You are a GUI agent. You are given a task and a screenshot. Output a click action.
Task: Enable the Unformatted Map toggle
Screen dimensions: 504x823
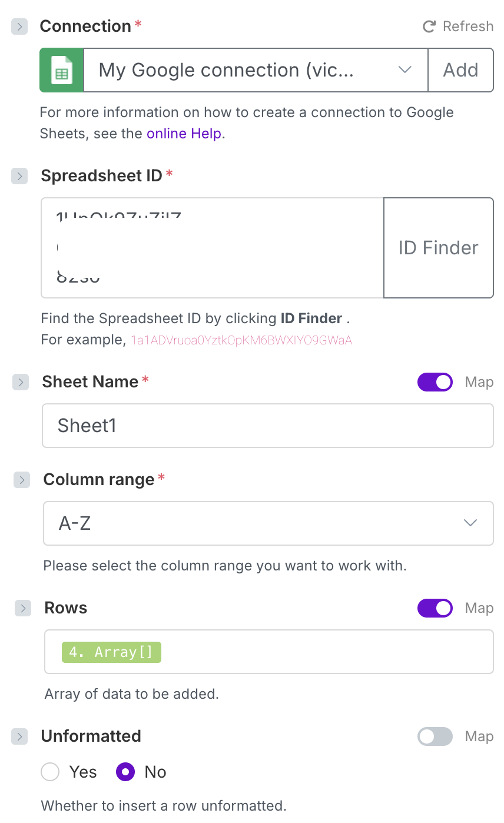coord(435,736)
